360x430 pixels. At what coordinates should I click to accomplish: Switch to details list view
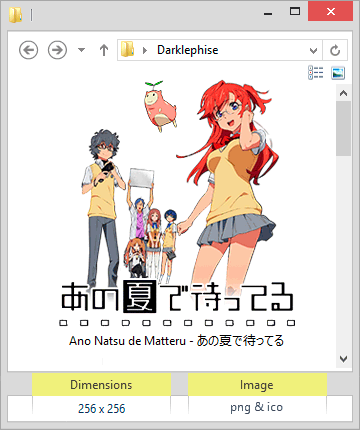pos(316,73)
